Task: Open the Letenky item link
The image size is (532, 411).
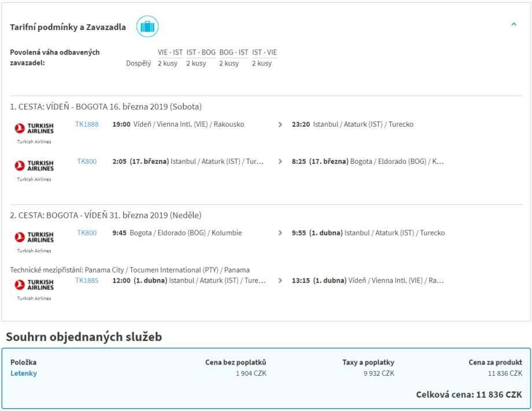Action: (24, 373)
